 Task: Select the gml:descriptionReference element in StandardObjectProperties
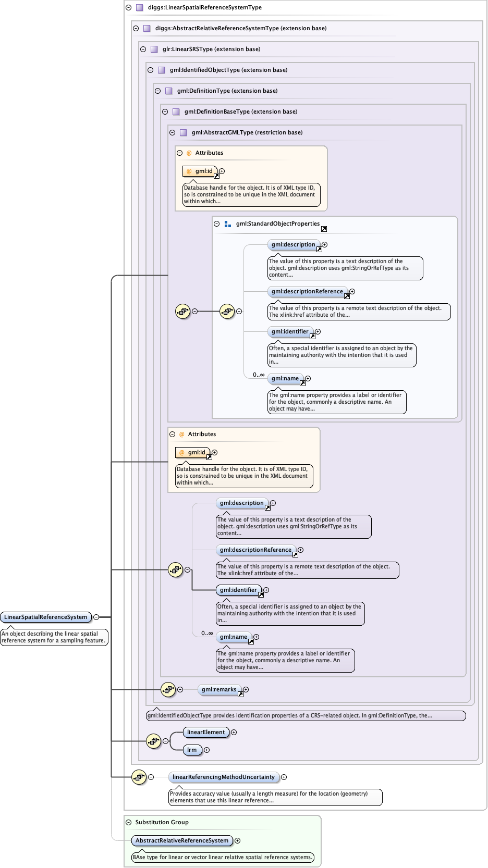(307, 292)
